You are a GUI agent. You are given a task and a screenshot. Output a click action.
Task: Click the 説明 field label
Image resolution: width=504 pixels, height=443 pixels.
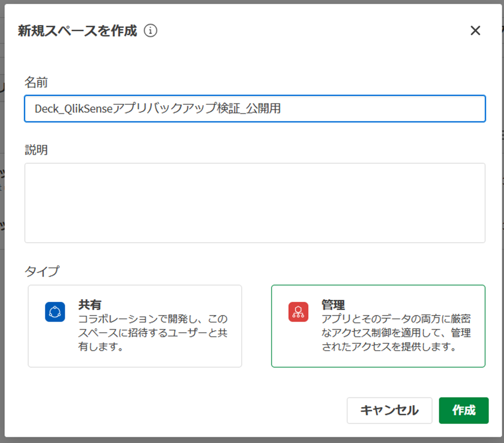click(x=36, y=150)
